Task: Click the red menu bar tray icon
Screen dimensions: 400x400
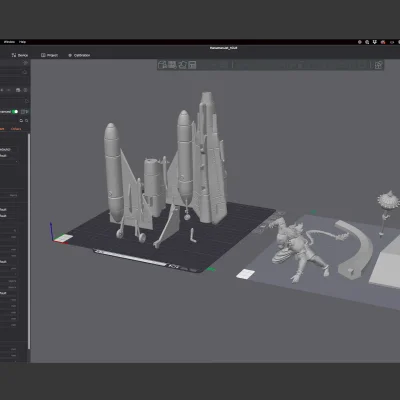Action: (x=383, y=42)
